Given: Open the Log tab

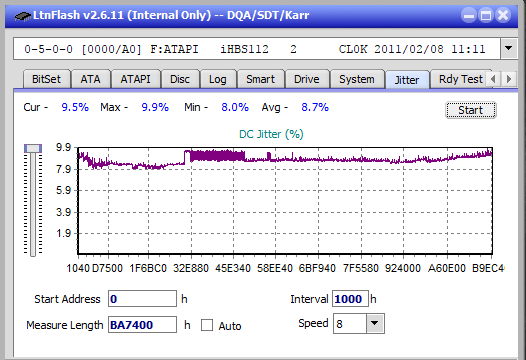Looking at the screenshot, I should pos(218,79).
